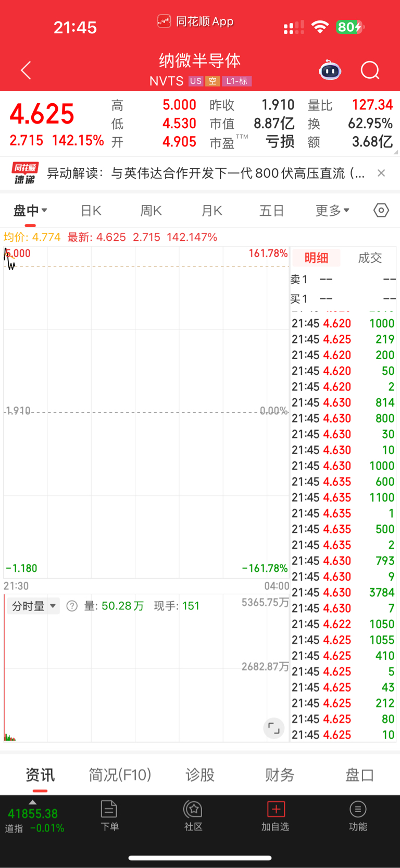Image resolution: width=400 pixels, height=868 pixels.
Task: Tap the 纳微半导体 stock title
Action: tap(200, 60)
